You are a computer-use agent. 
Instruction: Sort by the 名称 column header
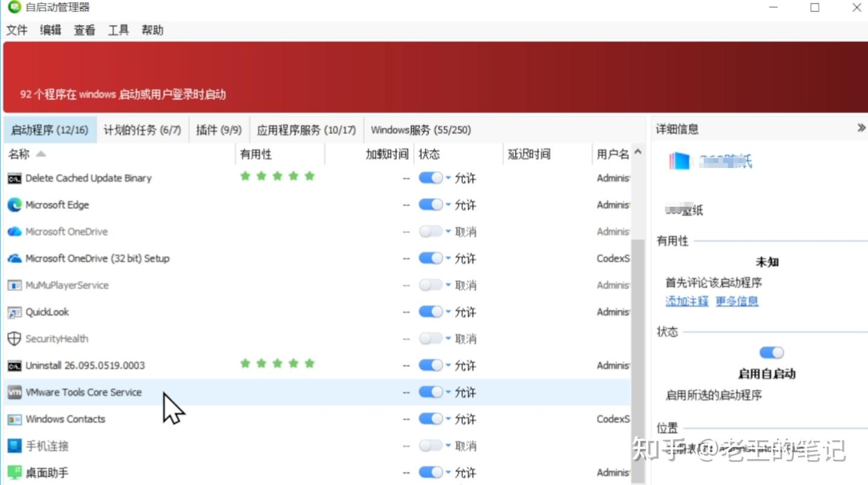(119, 154)
